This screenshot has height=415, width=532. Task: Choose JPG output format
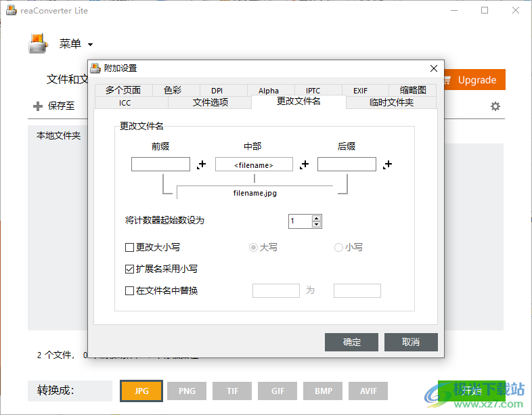[141, 391]
